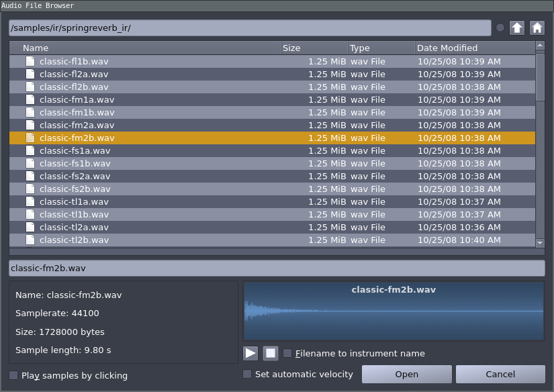Check Set automatic velocity option
This screenshot has height=392, width=554.
247,374
